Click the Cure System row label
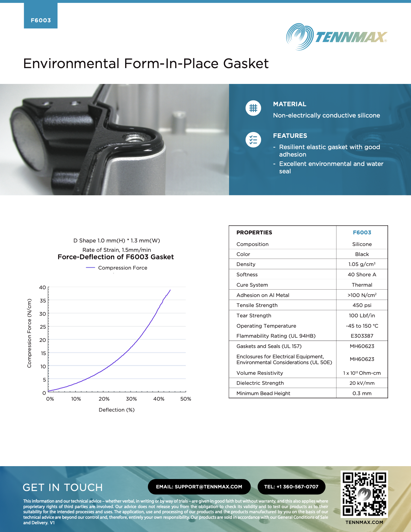 (x=252, y=285)
